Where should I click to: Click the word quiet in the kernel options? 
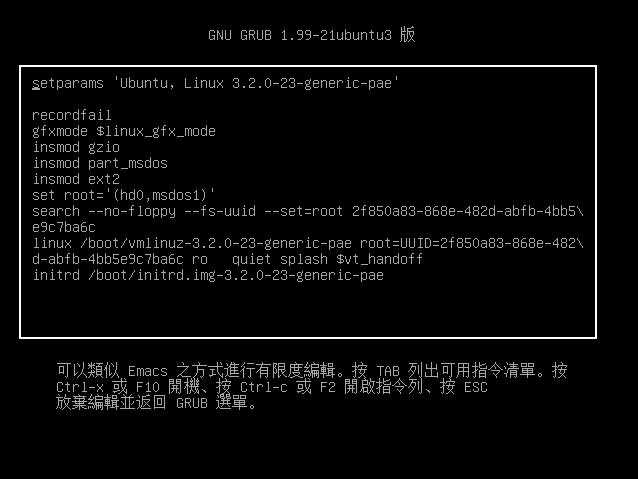[251, 259]
